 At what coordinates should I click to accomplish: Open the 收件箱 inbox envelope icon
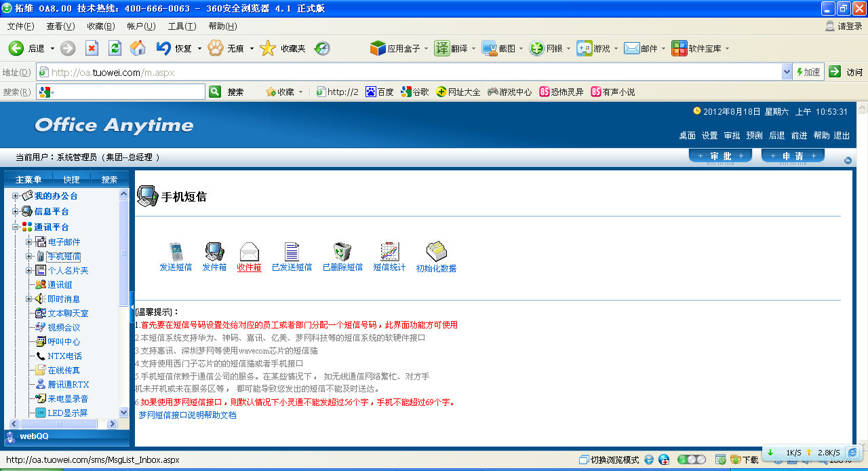(250, 252)
